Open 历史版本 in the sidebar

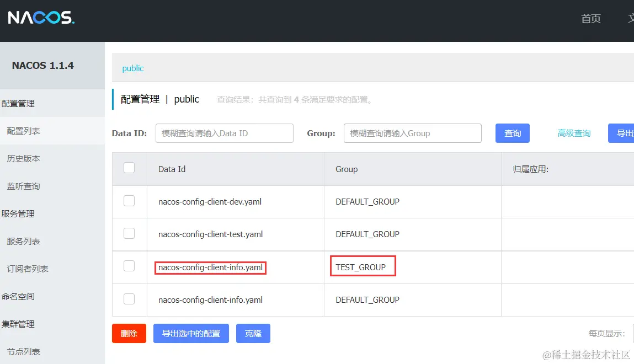point(24,158)
